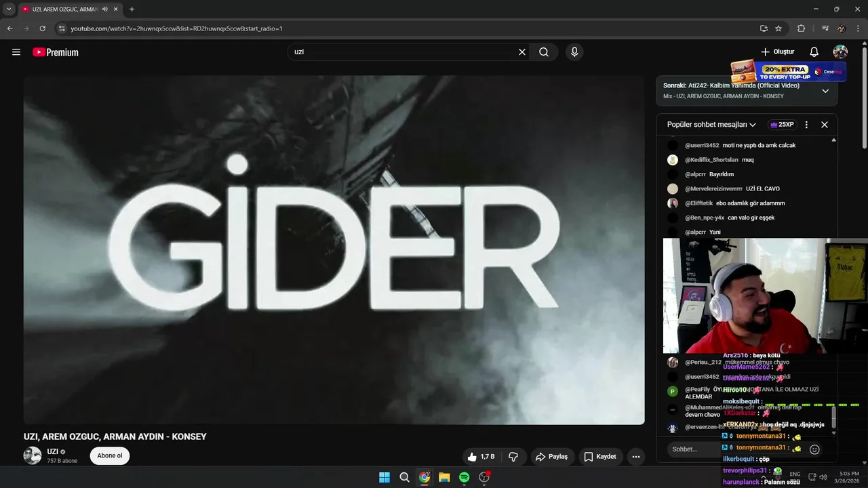Image resolution: width=868 pixels, height=488 pixels.
Task: Open a new browser tab
Action: (132, 9)
